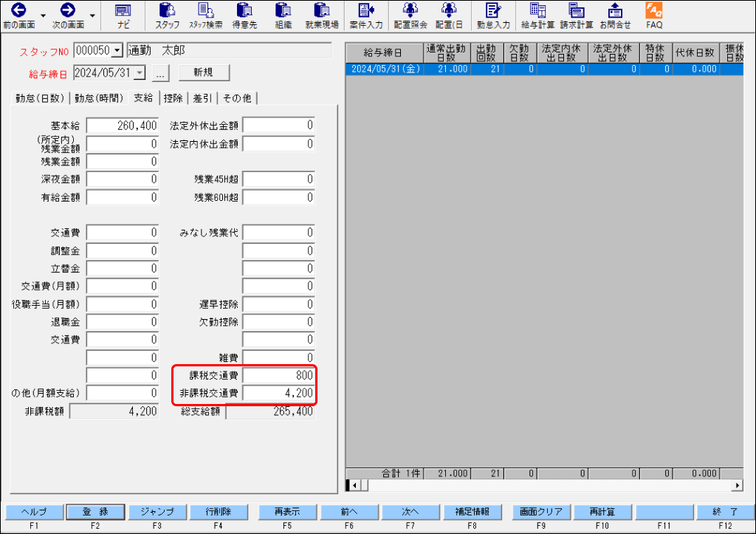Click the 欠勤控除 input field

point(278,322)
